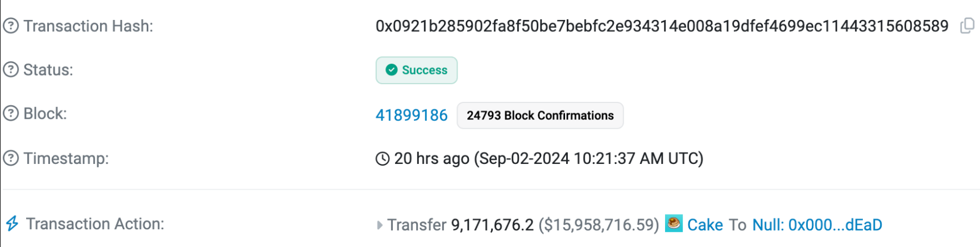This screenshot has height=247, width=980.
Task: Click the 24793 Block Confirmations badge
Action: point(540,116)
